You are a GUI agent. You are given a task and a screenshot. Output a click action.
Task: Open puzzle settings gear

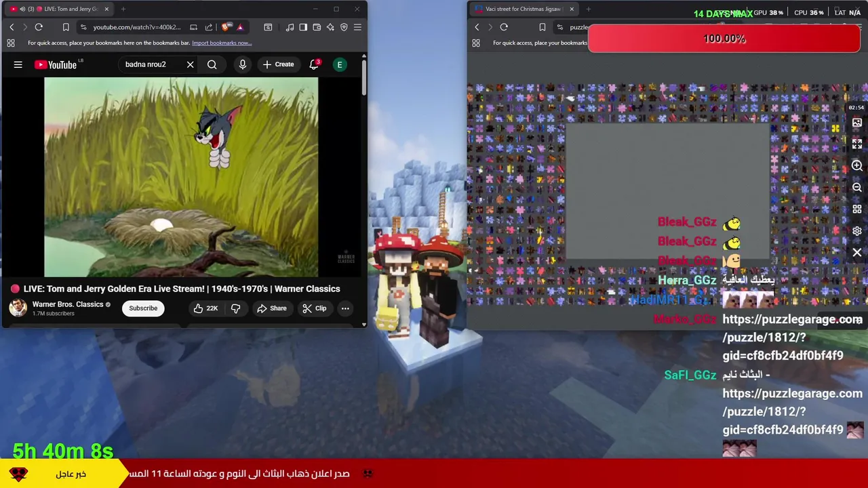pos(857,230)
